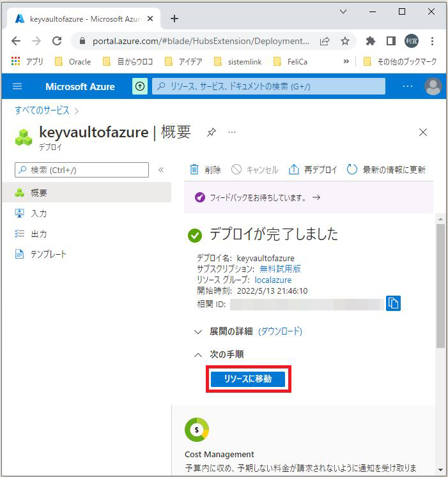Open the Chrome profile 利宜 avatar
The width and height of the screenshot is (448, 477).
412,41
